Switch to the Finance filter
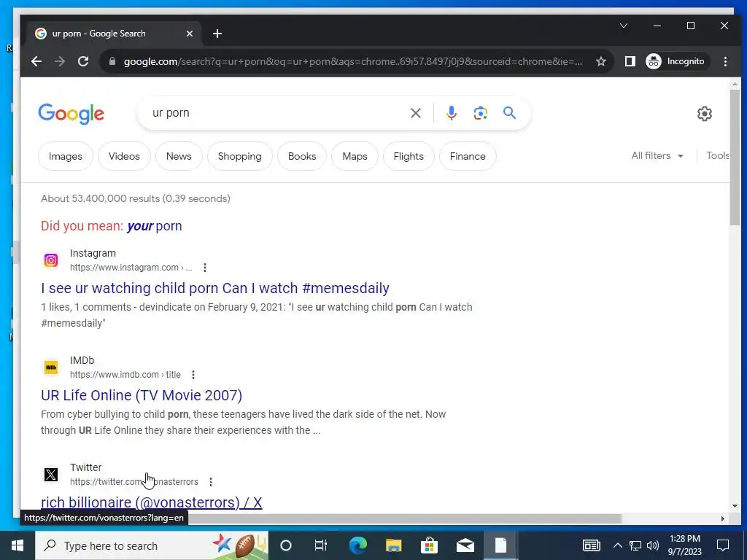The height and width of the screenshot is (560, 747). [x=468, y=156]
